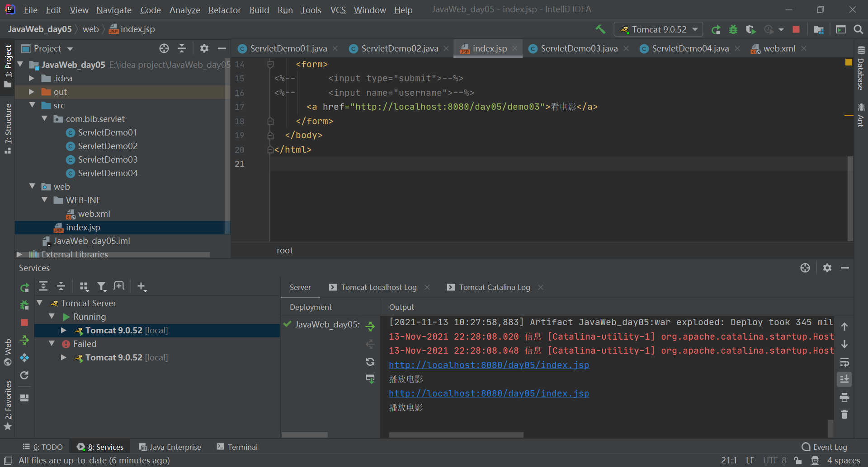The image size is (868, 467).
Task: Stop the running server in the top toolbar
Action: click(x=796, y=29)
